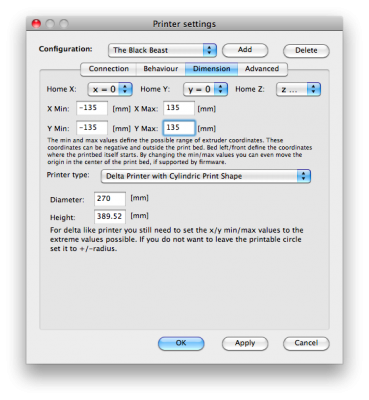Click the Apply button
The height and width of the screenshot is (400, 369).
click(x=245, y=343)
